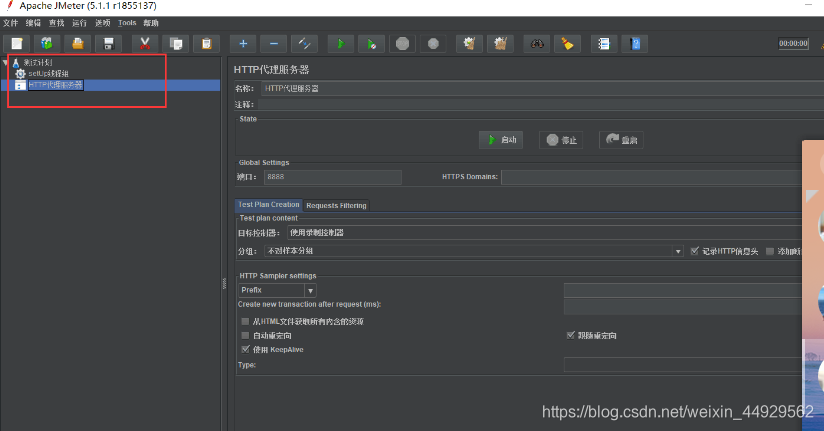This screenshot has height=431, width=824.
Task: Click the 重启 restart proxy button
Action: 621,140
